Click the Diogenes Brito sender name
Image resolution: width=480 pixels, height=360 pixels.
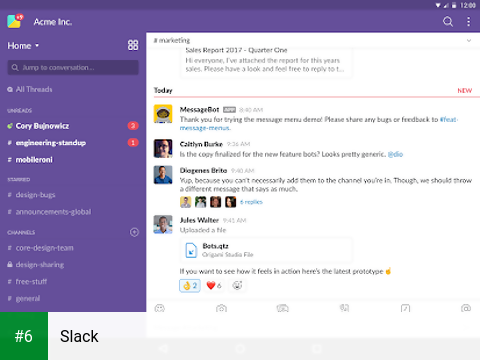[x=203, y=170]
